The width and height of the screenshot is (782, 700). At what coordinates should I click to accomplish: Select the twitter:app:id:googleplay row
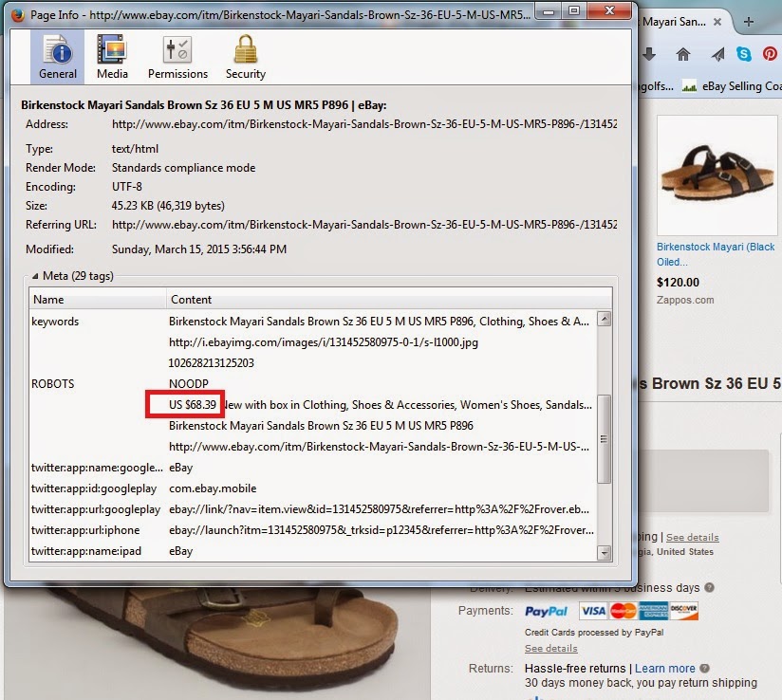click(x=312, y=488)
